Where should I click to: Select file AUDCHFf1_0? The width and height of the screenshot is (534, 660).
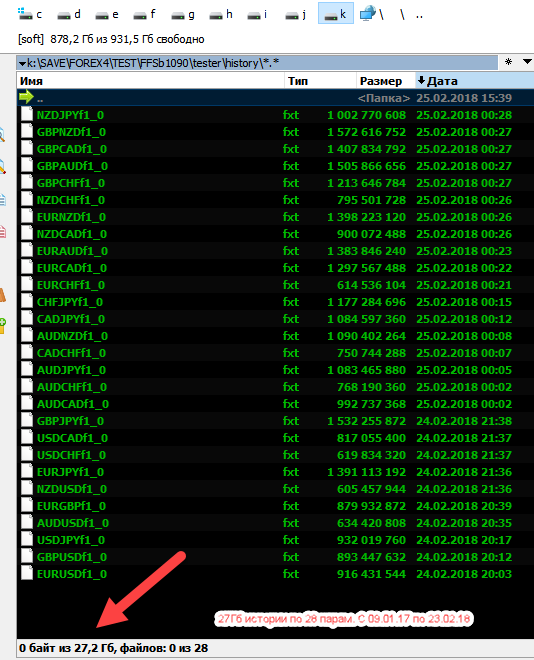pos(275,387)
